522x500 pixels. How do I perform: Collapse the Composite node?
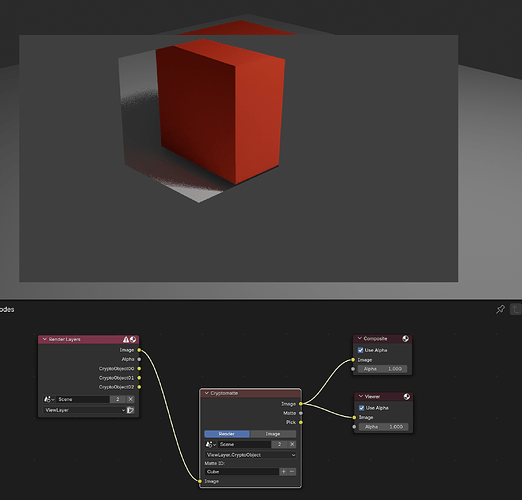360,339
